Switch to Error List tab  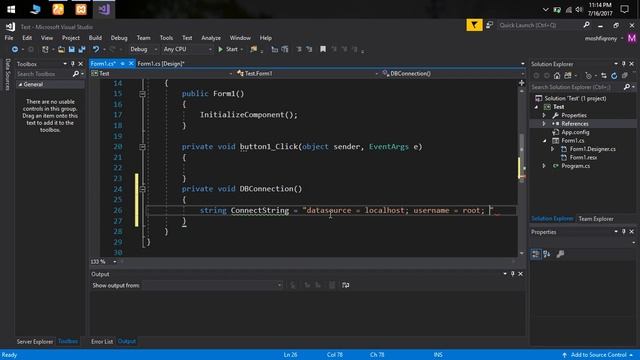coord(102,342)
